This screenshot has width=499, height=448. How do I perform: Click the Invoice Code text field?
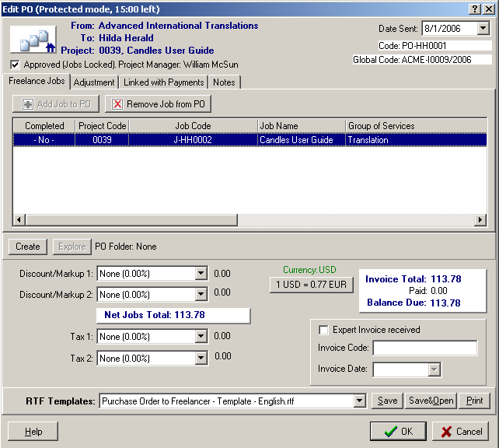point(424,348)
